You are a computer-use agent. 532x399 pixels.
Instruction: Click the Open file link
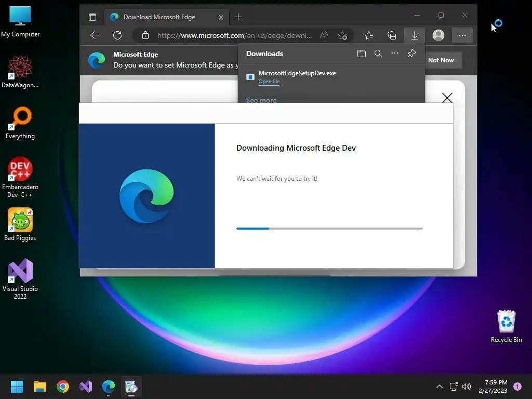269,82
